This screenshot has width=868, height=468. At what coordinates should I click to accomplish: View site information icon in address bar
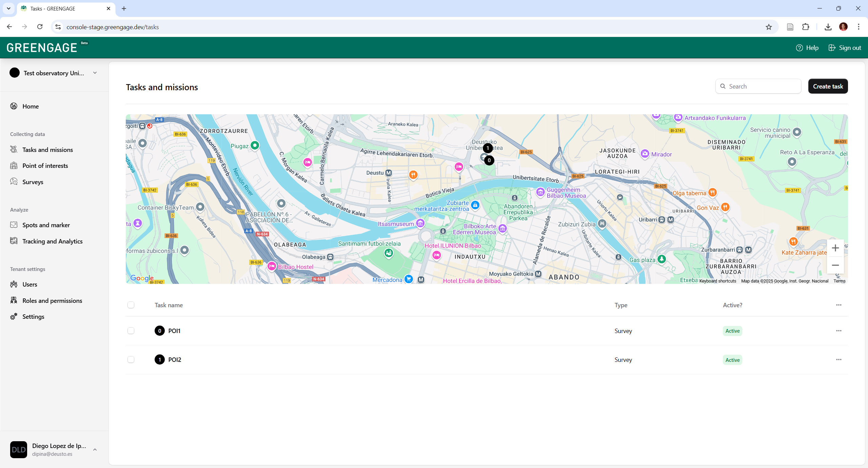coord(58,27)
